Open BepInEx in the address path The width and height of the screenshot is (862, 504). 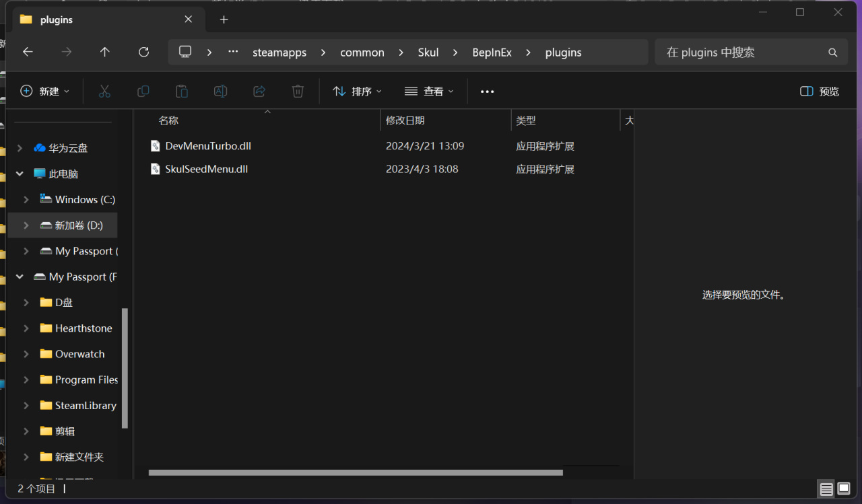tap(492, 52)
